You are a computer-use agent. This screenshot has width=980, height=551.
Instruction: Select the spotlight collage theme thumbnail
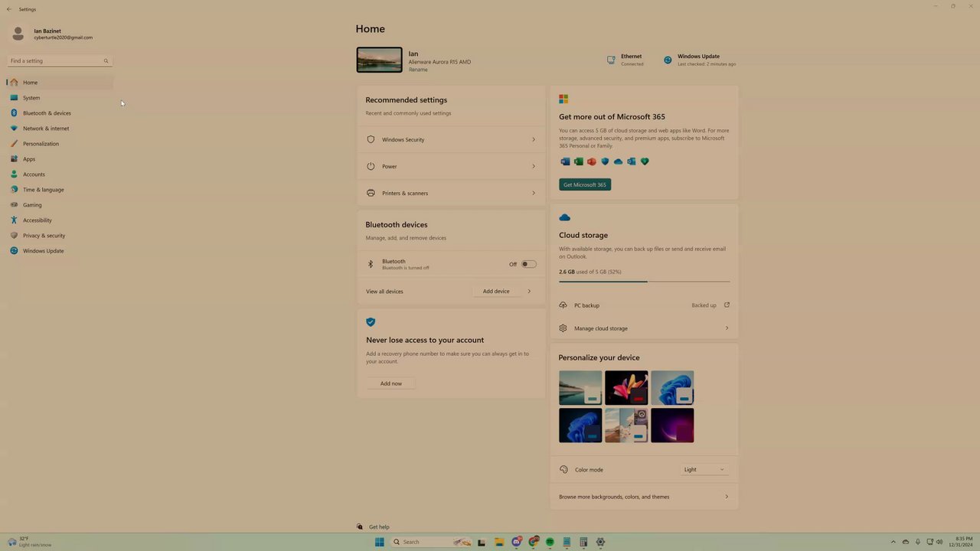point(626,425)
